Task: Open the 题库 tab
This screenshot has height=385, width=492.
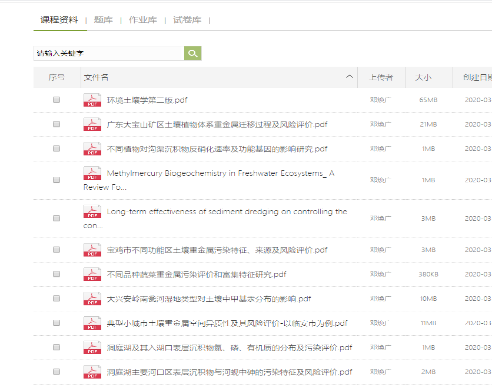Action: pyautogui.click(x=103, y=20)
